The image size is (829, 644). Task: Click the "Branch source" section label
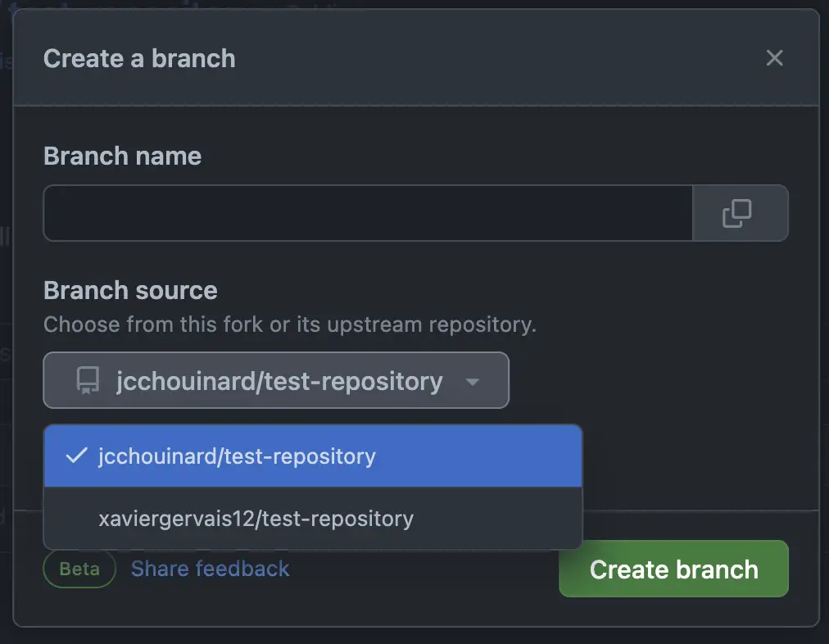pyautogui.click(x=130, y=290)
